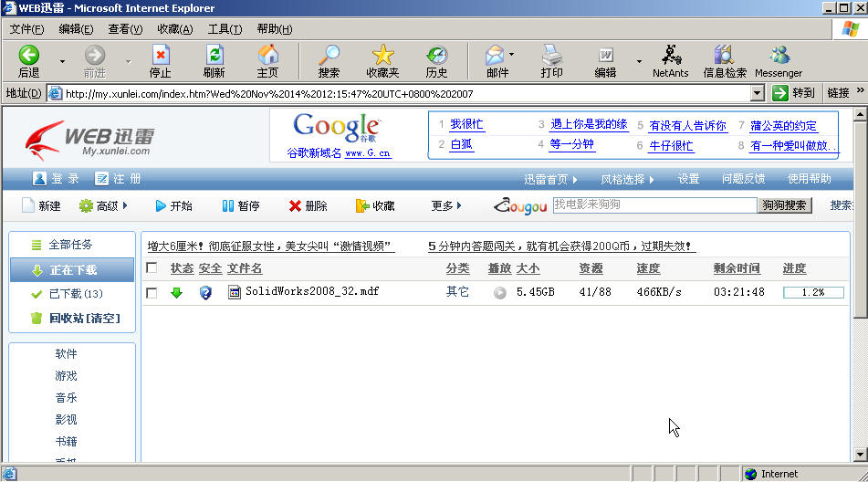Viewport: 868px width, 482px height.
Task: Open Messenger toolbar icon
Action: click(779, 55)
